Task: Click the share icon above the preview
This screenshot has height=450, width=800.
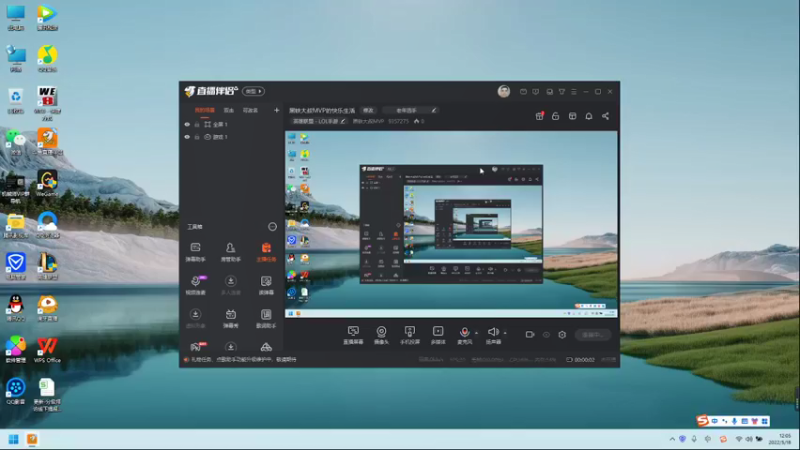Action: (x=606, y=116)
